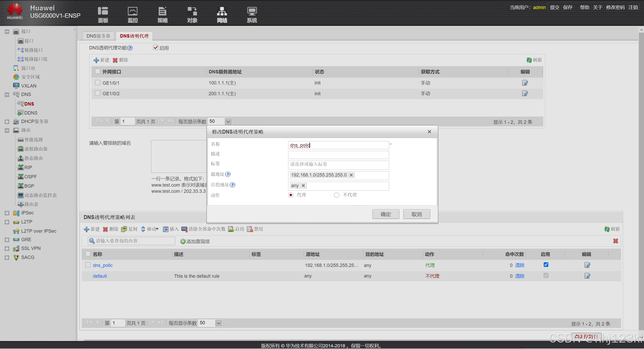Click the dns_polic policy name link
Image resolution: width=644 pixels, height=349 pixels.
pos(103,265)
